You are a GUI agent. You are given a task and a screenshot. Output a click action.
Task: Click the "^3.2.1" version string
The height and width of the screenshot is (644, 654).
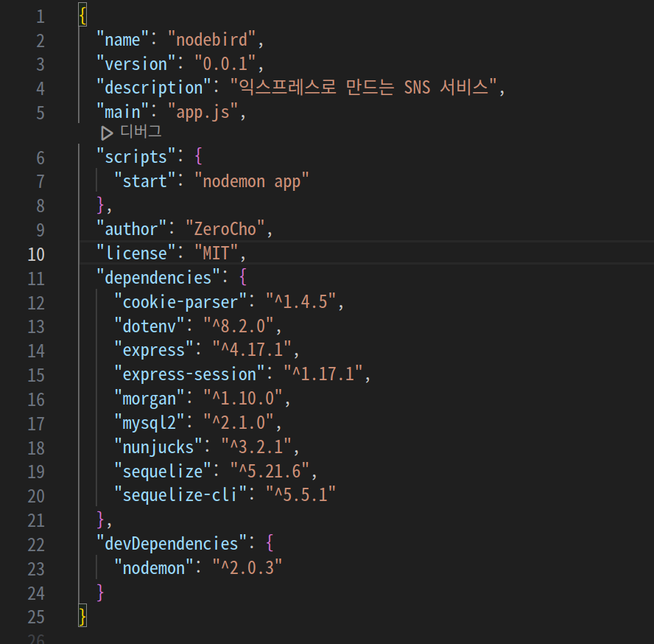pos(256,447)
